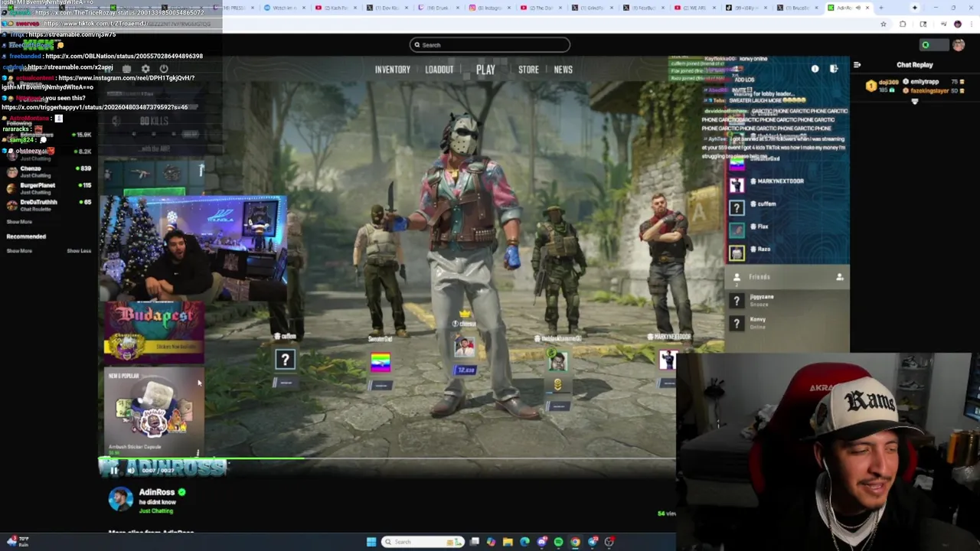
Task: Select Flax in the CS2 lobby list
Action: click(787, 230)
